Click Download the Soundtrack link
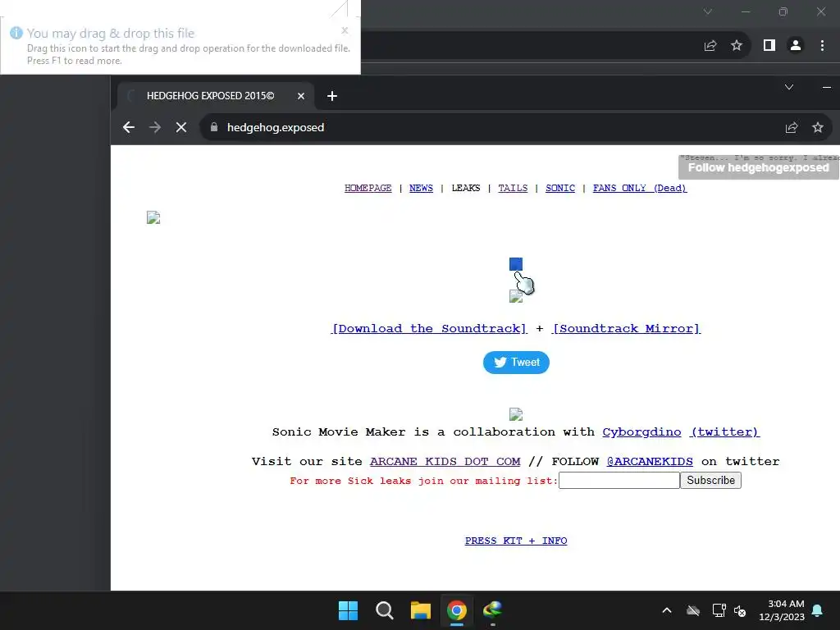The image size is (840, 630). coord(429,328)
